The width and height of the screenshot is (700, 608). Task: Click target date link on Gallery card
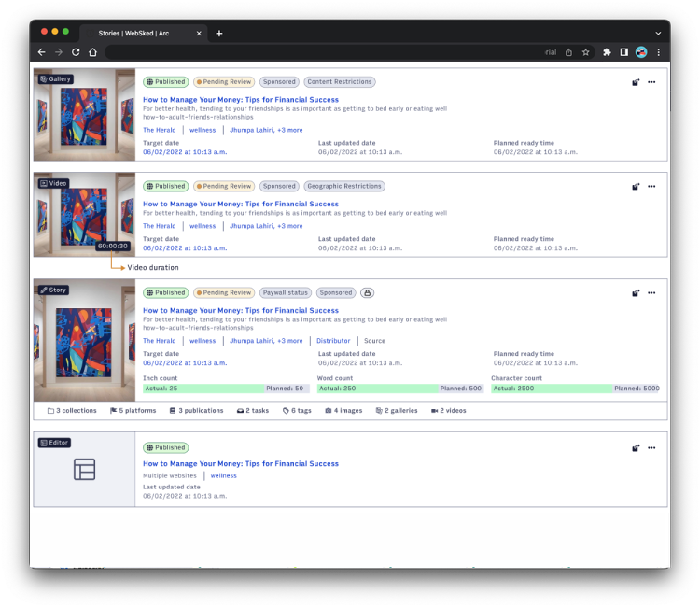click(185, 152)
